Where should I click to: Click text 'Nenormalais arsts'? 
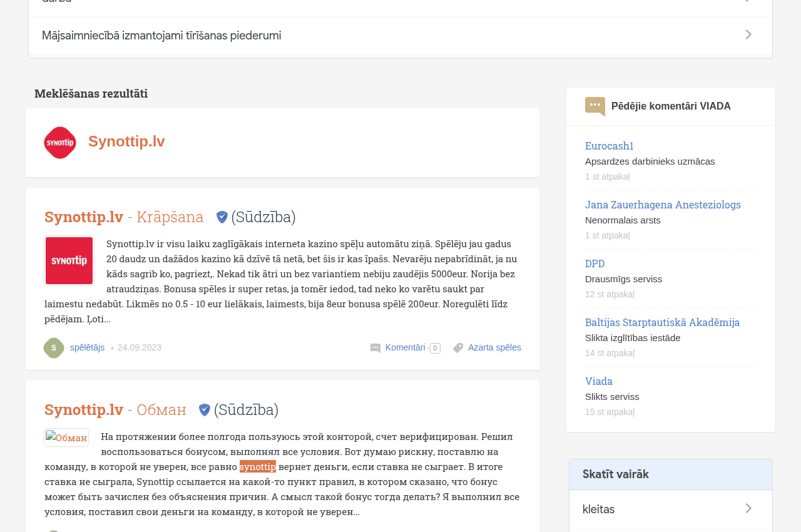[623, 220]
